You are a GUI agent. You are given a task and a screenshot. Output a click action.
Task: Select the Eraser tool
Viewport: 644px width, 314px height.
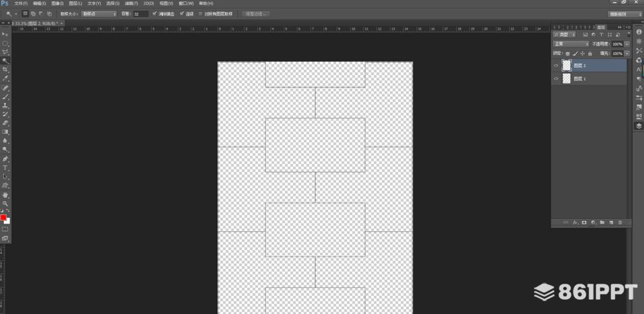(x=5, y=123)
